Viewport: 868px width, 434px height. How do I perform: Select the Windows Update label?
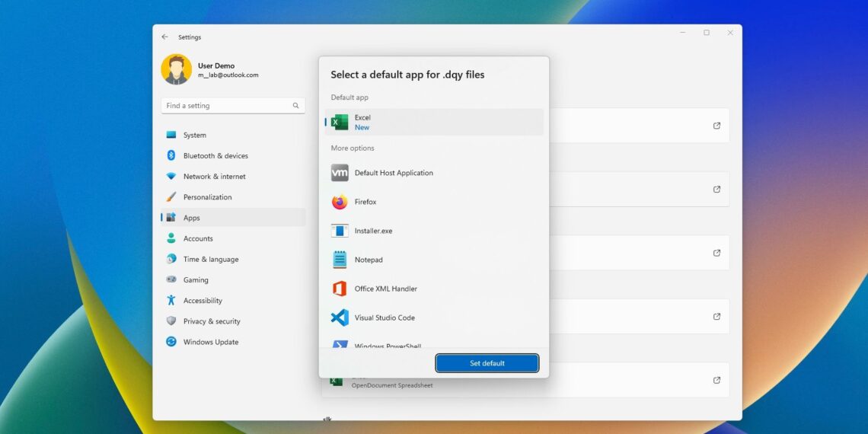point(211,342)
